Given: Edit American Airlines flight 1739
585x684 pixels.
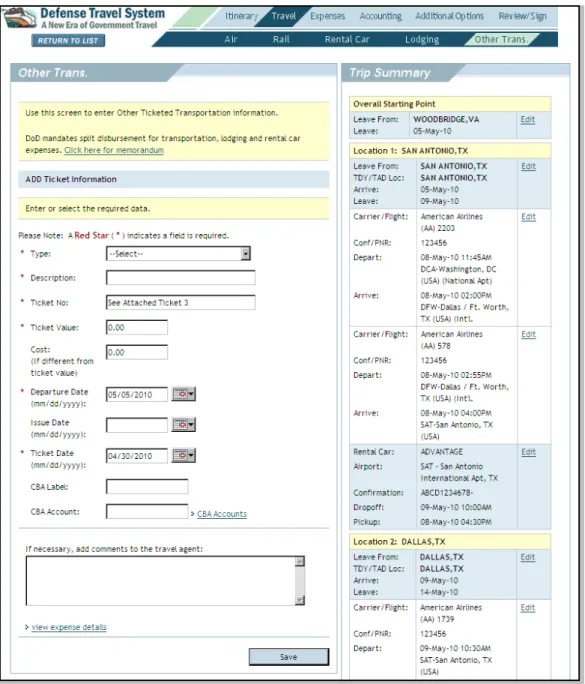Looking at the screenshot, I should click(x=527, y=608).
